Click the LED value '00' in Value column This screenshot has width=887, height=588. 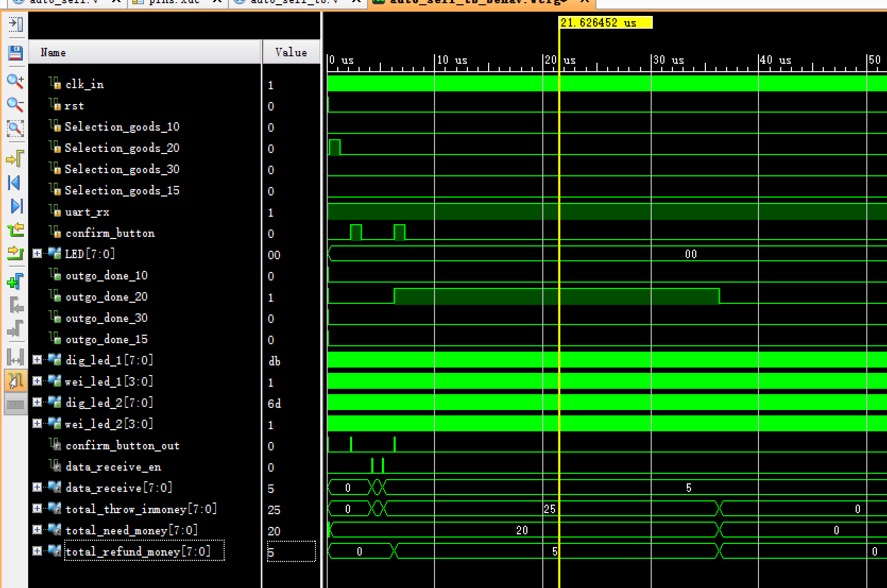274,255
